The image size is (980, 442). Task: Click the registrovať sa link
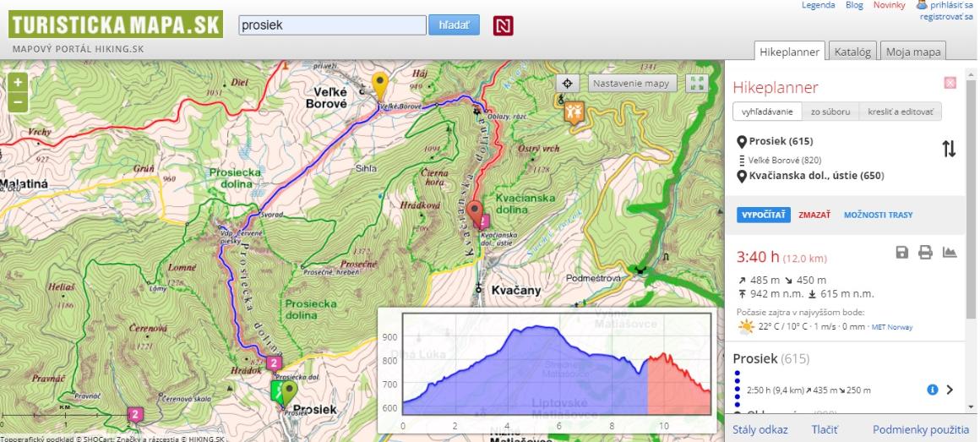[946, 17]
